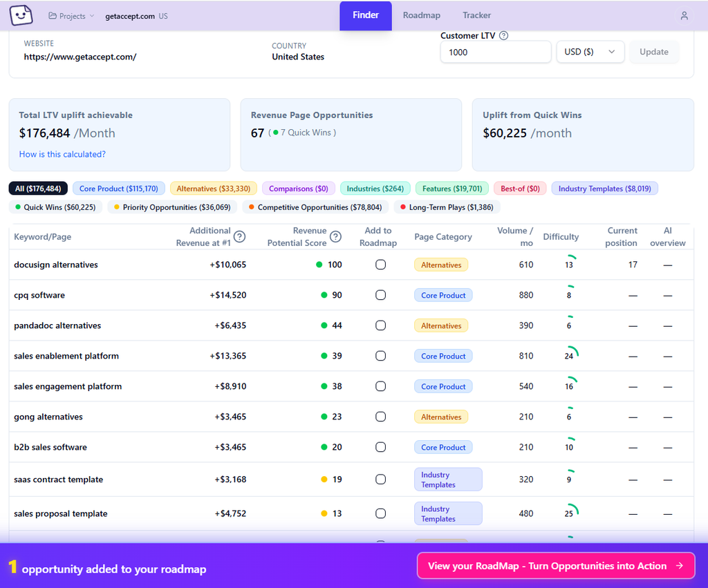This screenshot has width=708, height=588.
Task: Filter by Competitive Opportunities ($78,804)
Action: [x=315, y=207]
